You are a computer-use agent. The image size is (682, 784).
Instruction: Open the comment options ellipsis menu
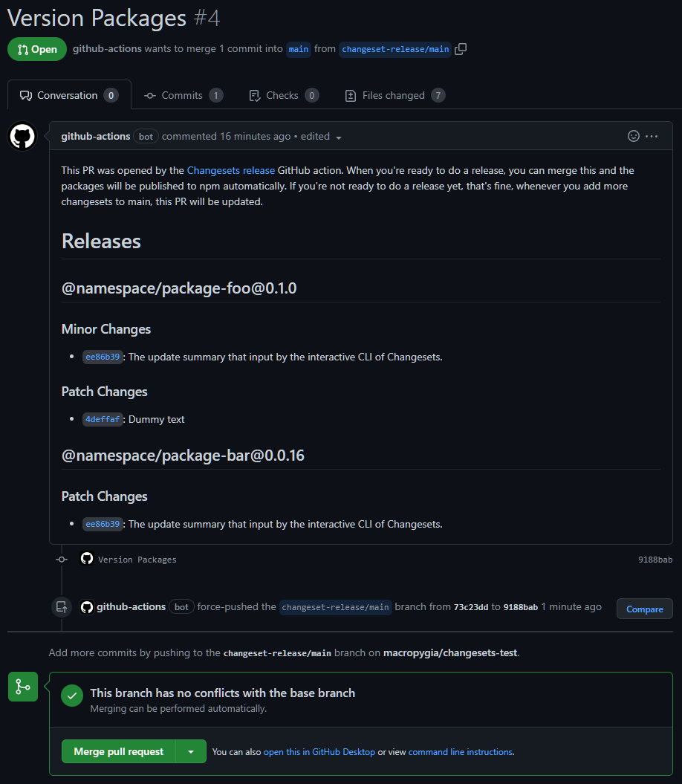click(x=652, y=136)
